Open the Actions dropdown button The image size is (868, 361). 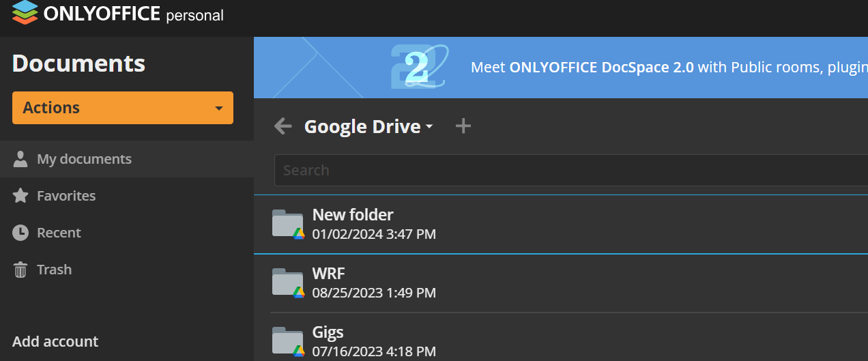click(123, 108)
